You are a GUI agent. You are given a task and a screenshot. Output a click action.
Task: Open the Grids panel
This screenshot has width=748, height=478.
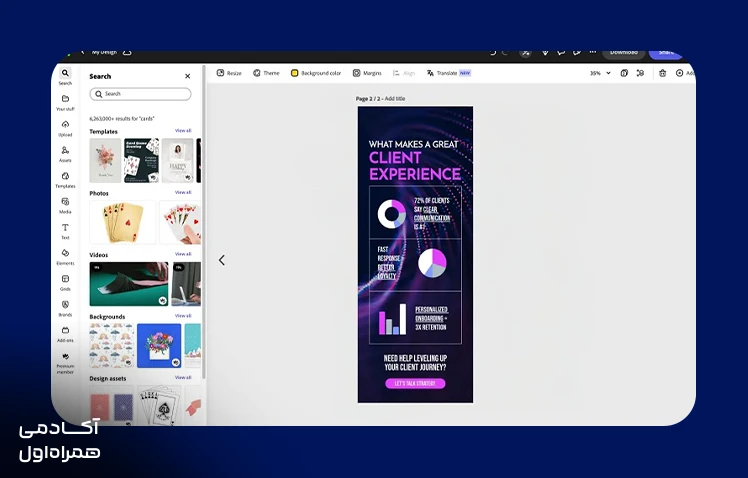coord(65,282)
